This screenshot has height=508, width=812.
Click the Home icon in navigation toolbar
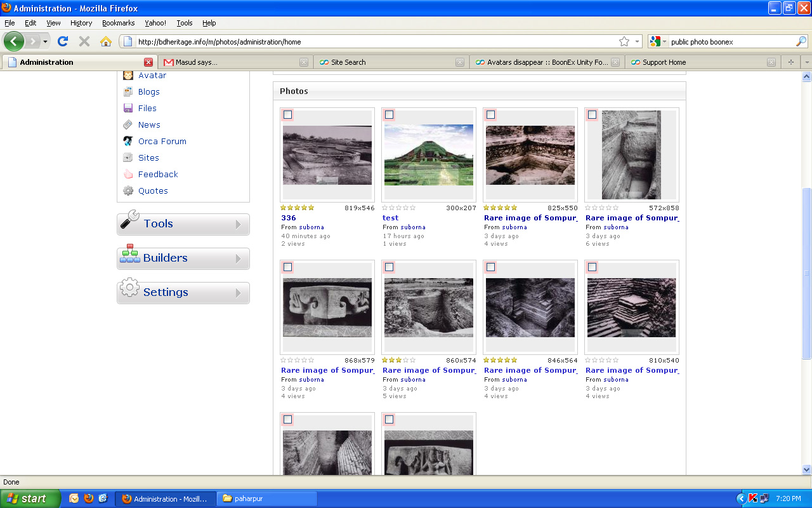coord(106,42)
